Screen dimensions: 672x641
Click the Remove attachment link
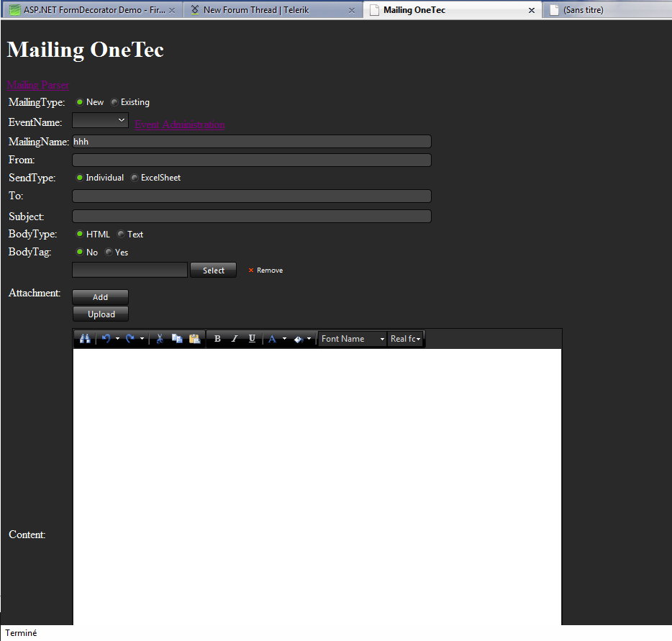pos(270,271)
